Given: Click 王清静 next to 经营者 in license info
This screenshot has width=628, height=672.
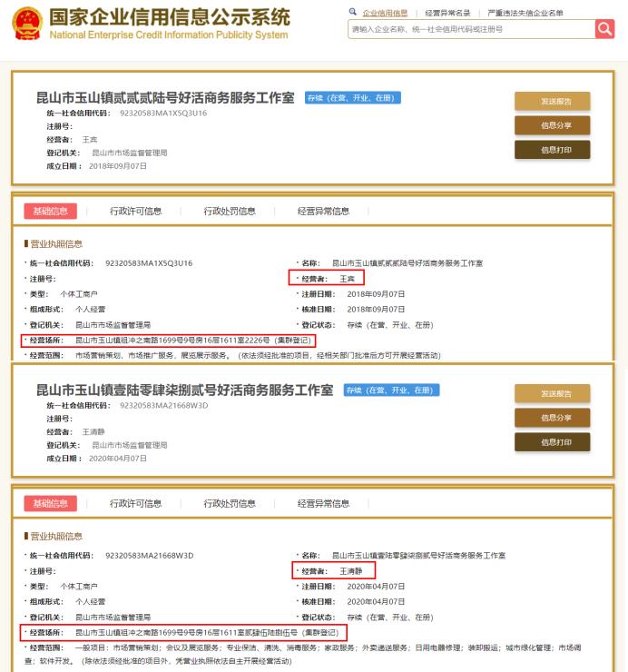Looking at the screenshot, I should pos(351,571).
